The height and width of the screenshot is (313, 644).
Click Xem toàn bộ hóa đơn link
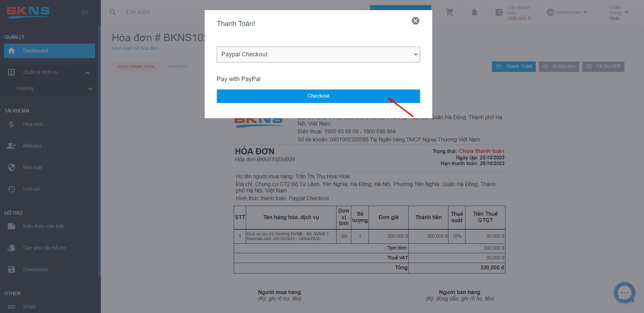tap(135, 48)
